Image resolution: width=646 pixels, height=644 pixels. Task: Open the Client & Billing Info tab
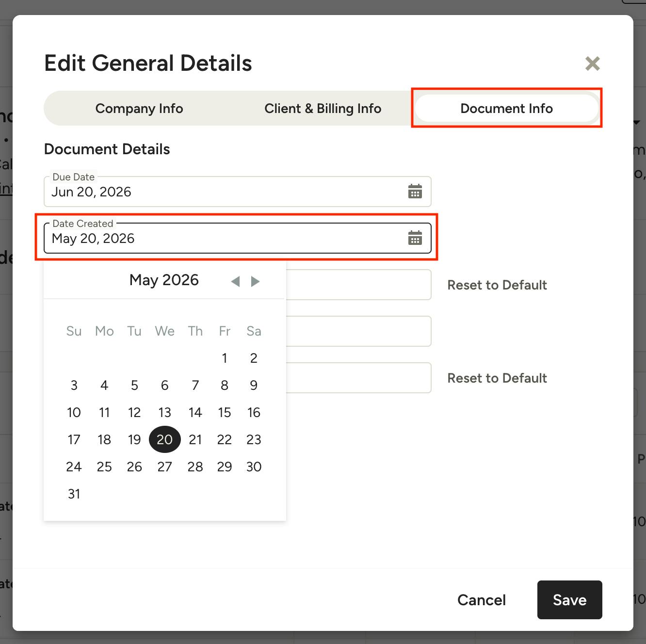click(323, 108)
